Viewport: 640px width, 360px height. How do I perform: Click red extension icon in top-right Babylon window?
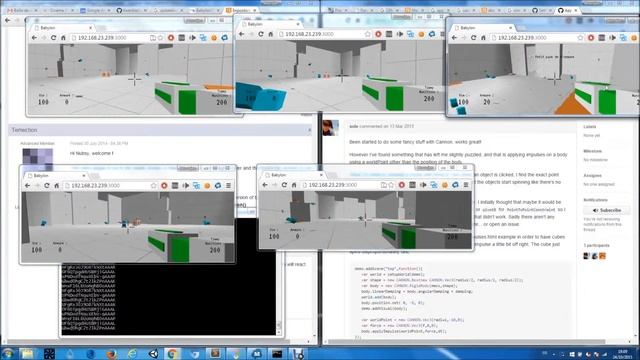[x=591, y=38]
